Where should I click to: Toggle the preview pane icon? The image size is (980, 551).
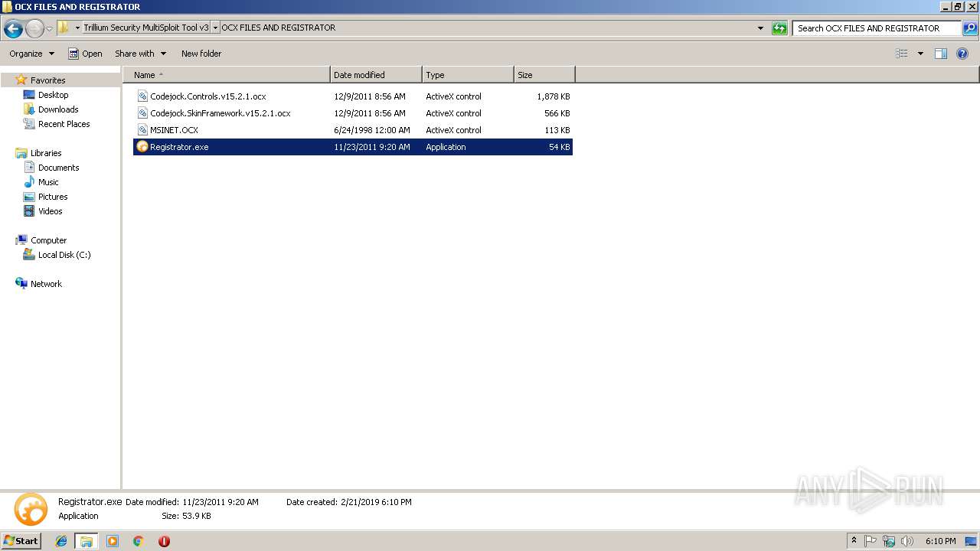click(941, 54)
